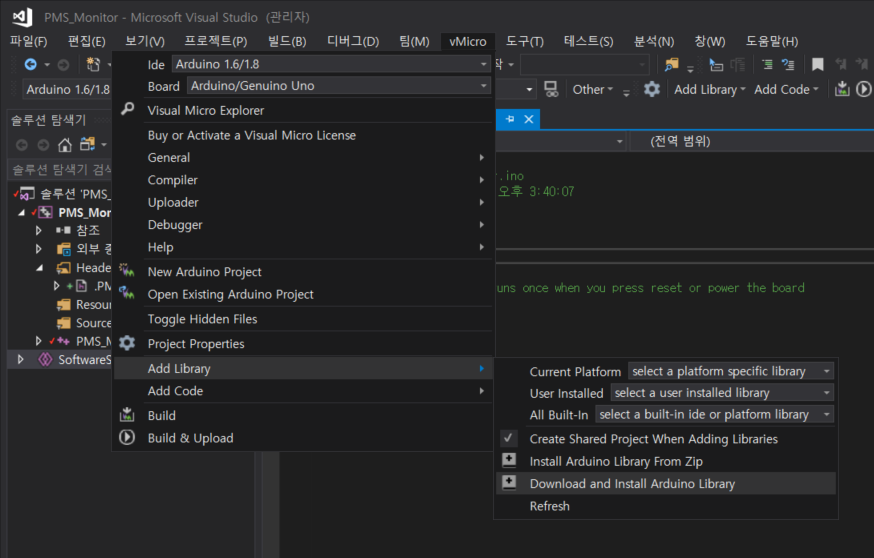
Task: Open the General submenu
Action: (x=304, y=158)
